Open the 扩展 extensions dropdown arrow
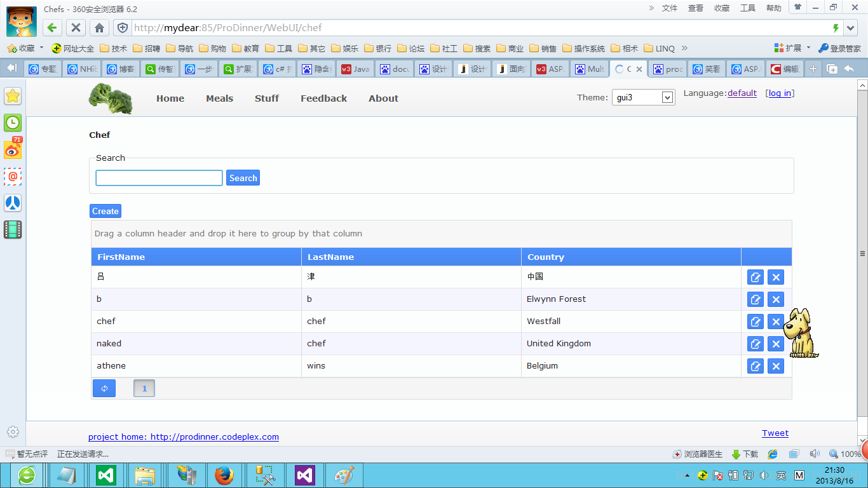 tap(808, 48)
